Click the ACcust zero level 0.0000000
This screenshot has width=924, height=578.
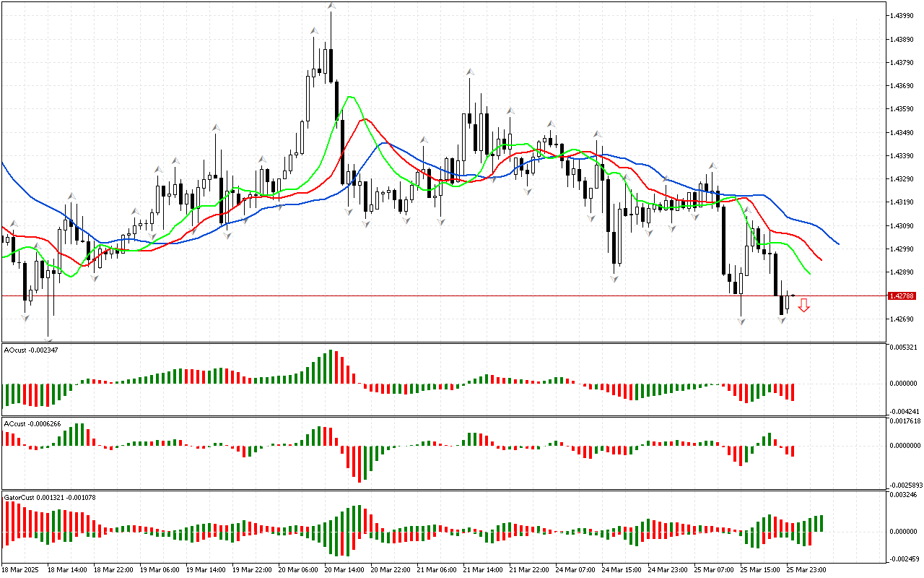[x=905, y=446]
